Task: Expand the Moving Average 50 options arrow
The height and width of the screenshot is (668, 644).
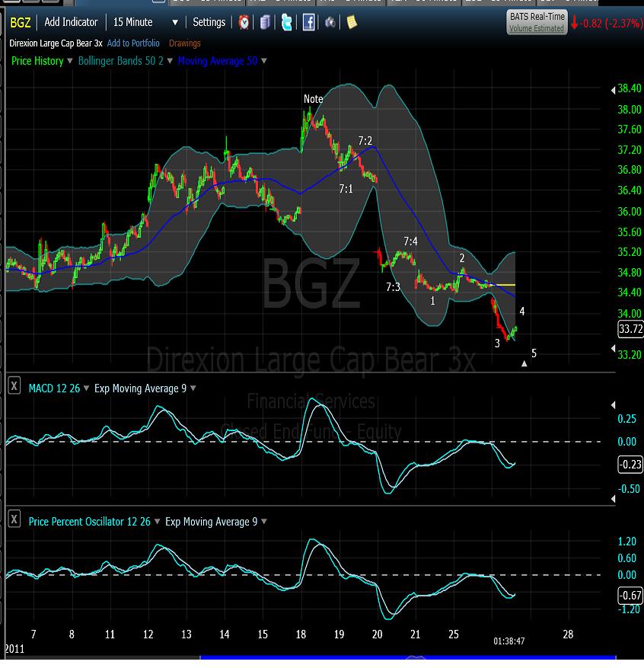Action: coord(264,61)
